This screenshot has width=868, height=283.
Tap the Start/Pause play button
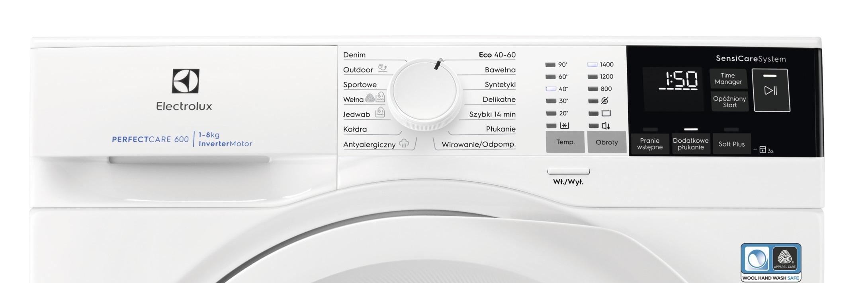pyautogui.click(x=771, y=90)
